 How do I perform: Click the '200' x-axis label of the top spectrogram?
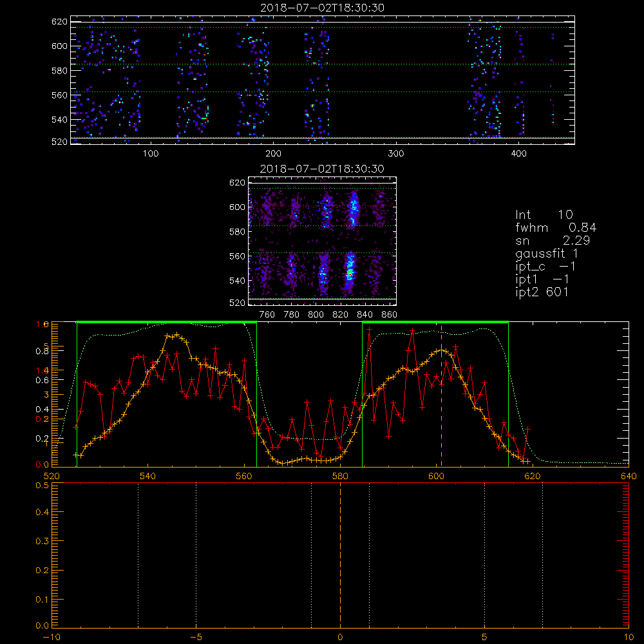pos(273,154)
